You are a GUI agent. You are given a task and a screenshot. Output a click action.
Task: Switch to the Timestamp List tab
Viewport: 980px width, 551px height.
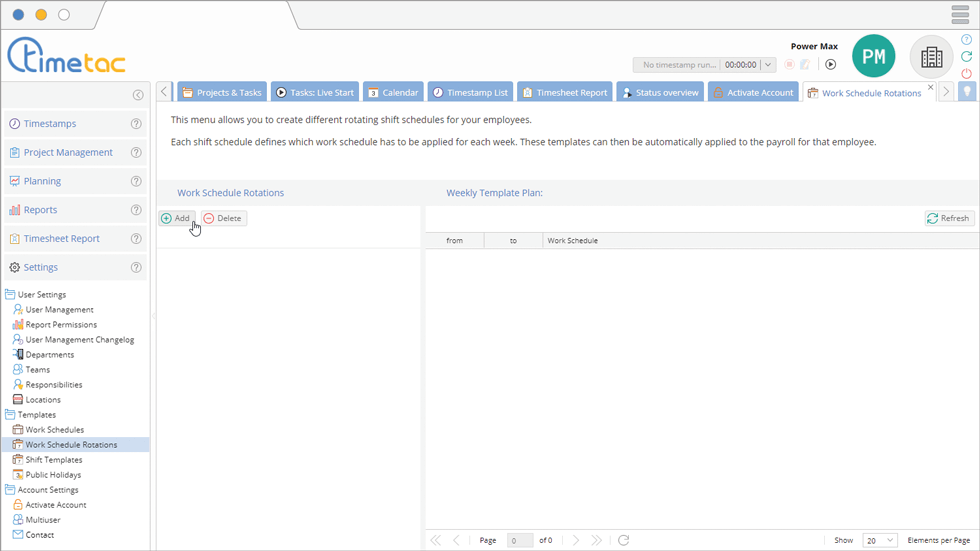(470, 92)
